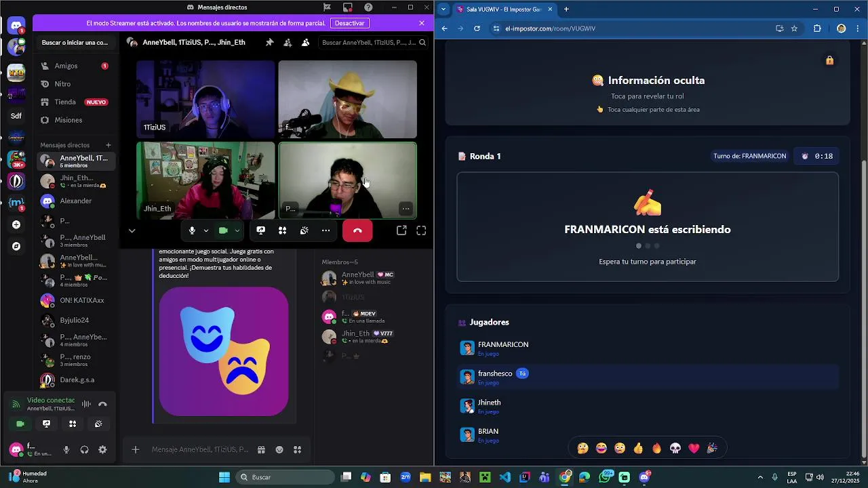Open the Windows Start menu
868x488 pixels.
coord(224,477)
